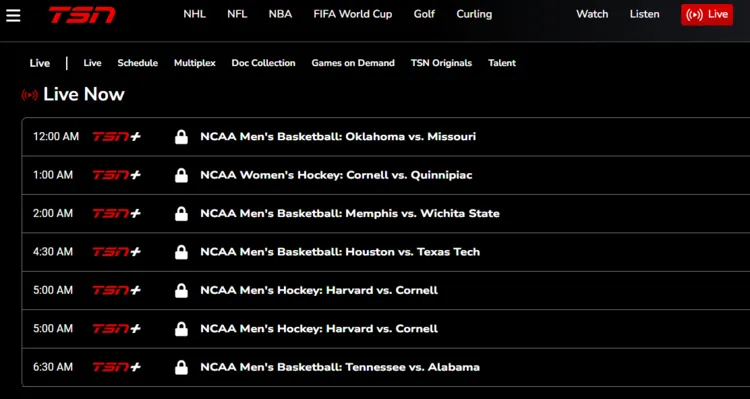The image size is (750, 399).
Task: Click the Live Now heading
Action: point(84,95)
